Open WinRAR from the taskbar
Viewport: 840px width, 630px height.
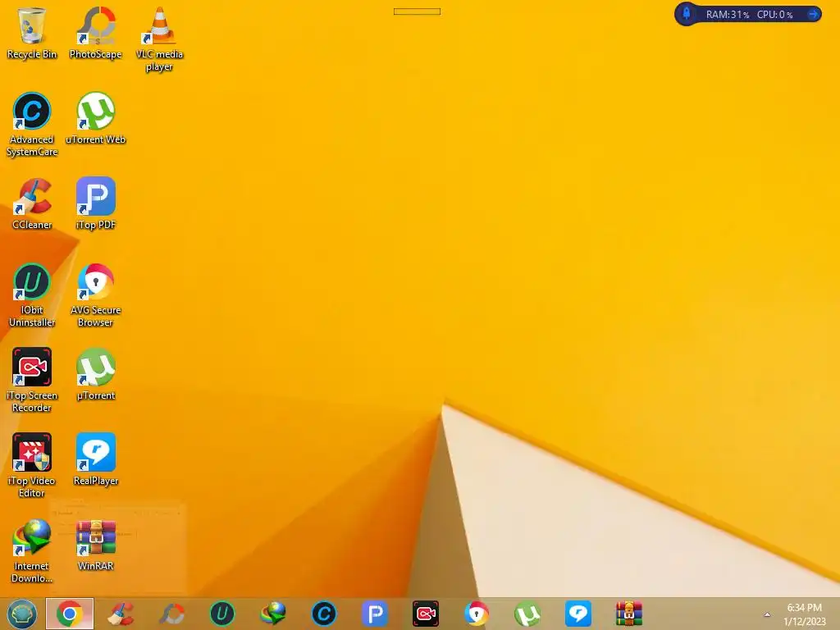(x=629, y=614)
